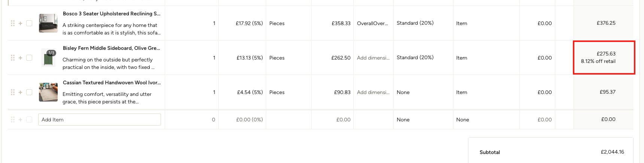
Task: Open tax dropdown Standard (20%) for Bosco sofa
Action: (x=415, y=23)
